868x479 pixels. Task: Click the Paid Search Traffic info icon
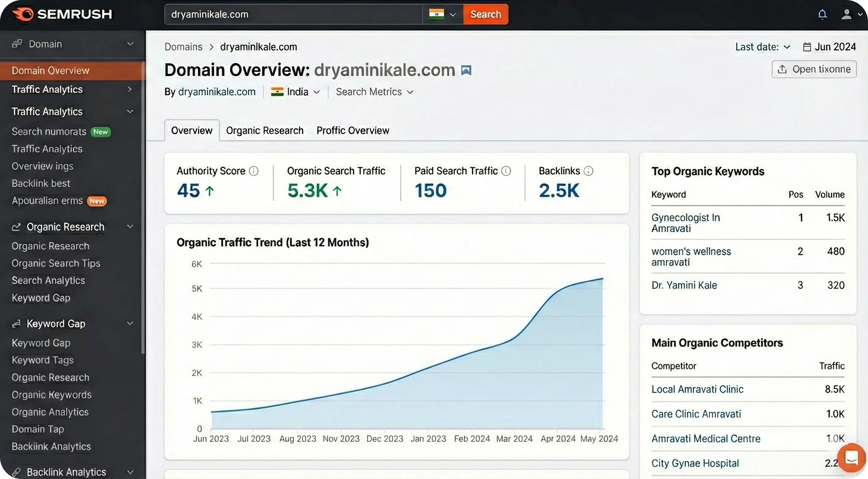(506, 171)
